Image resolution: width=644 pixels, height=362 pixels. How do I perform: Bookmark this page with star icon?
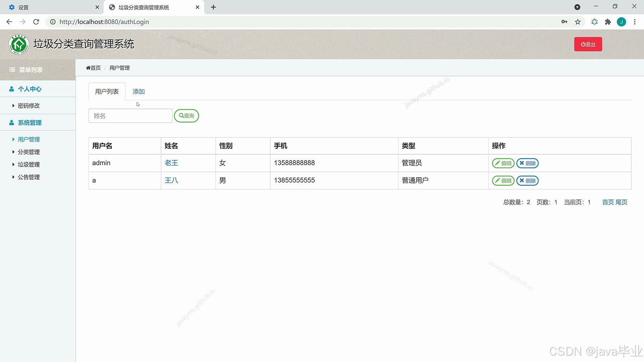(x=578, y=22)
